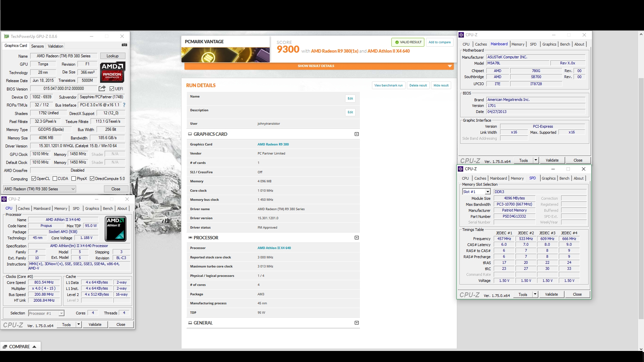Click Hide result button
This screenshot has width=644, height=362.
point(441,85)
